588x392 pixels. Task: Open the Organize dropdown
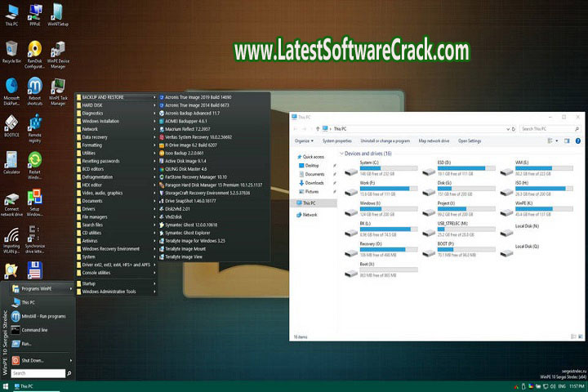pos(304,140)
